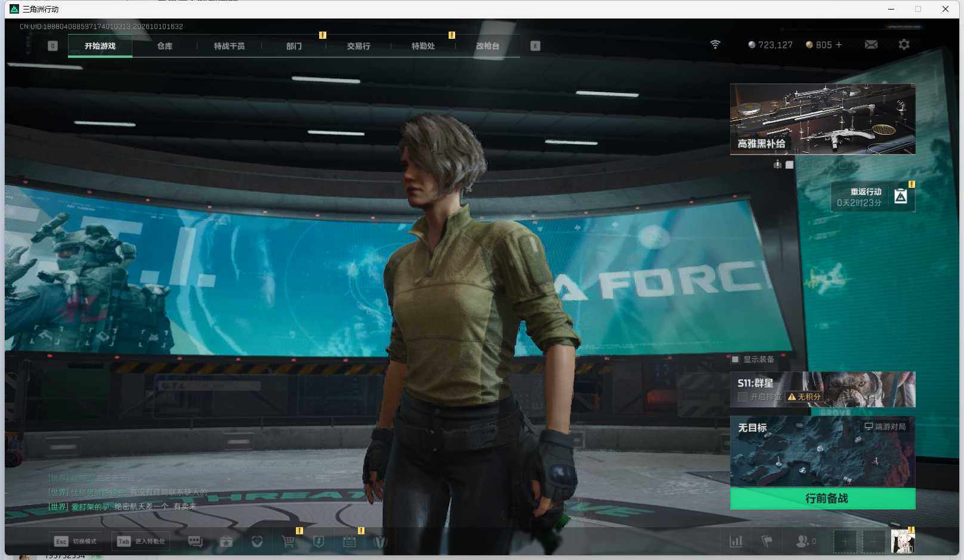Toggle the 开启排位 ranked checkbox
Screen dimensions: 964x560
[742, 397]
